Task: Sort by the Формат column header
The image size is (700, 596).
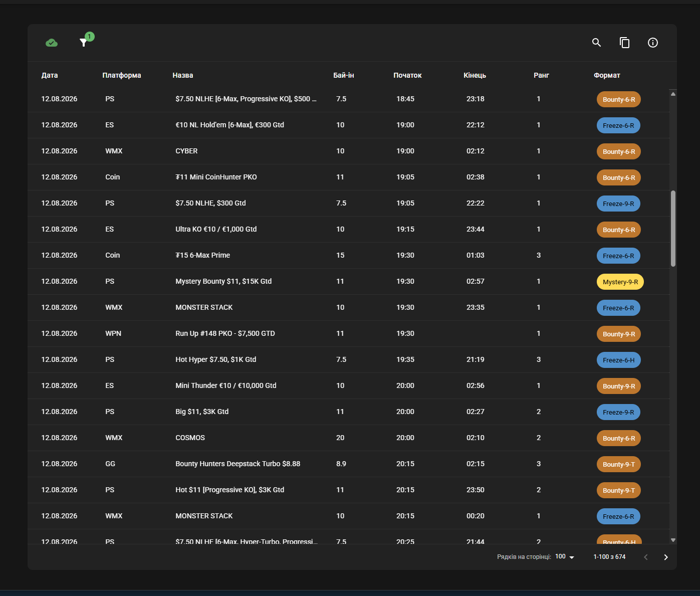Action: pos(607,75)
